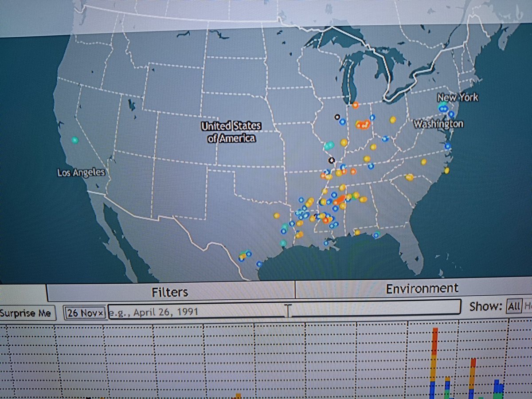Screen dimensions: 532x399
Task: Select teal marker beside New York label
Action: click(443, 103)
